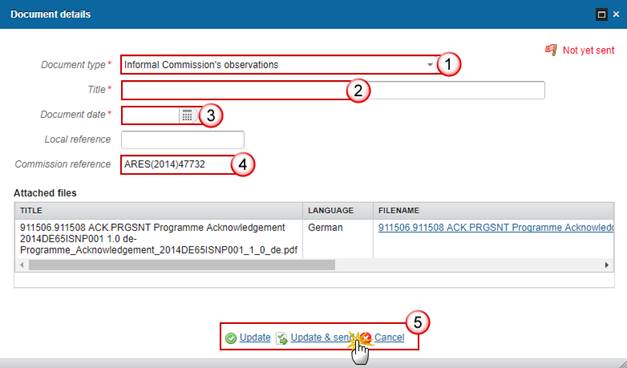The image size is (627, 368).
Task: Click the Update & send document icon
Action: pos(282,338)
